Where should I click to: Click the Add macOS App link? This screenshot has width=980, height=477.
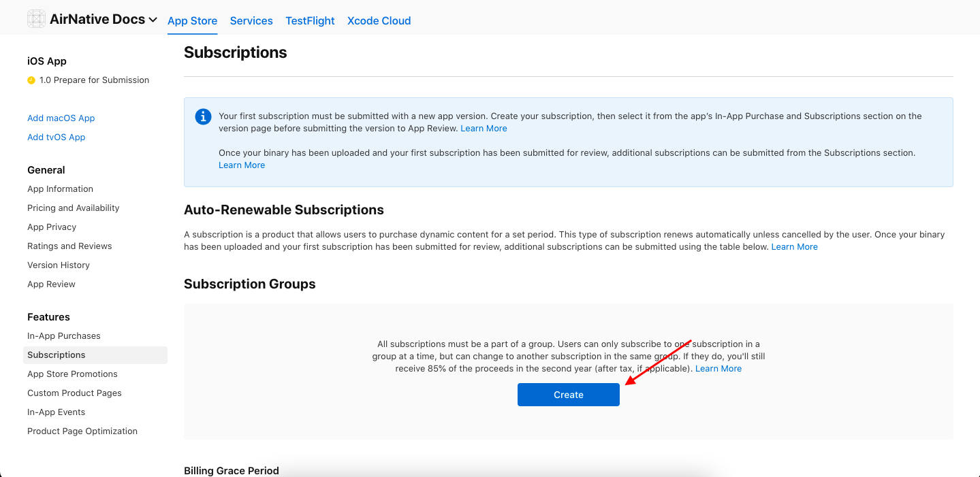click(x=61, y=118)
